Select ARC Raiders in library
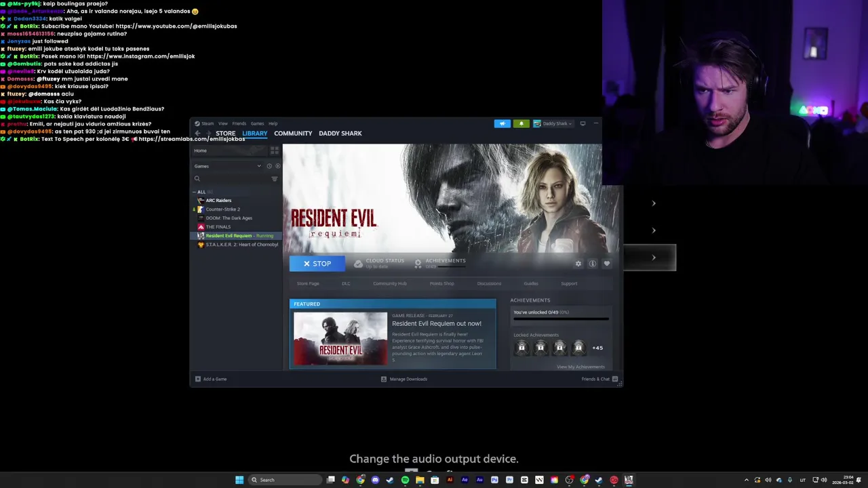Image resolution: width=868 pixels, height=488 pixels. click(218, 201)
